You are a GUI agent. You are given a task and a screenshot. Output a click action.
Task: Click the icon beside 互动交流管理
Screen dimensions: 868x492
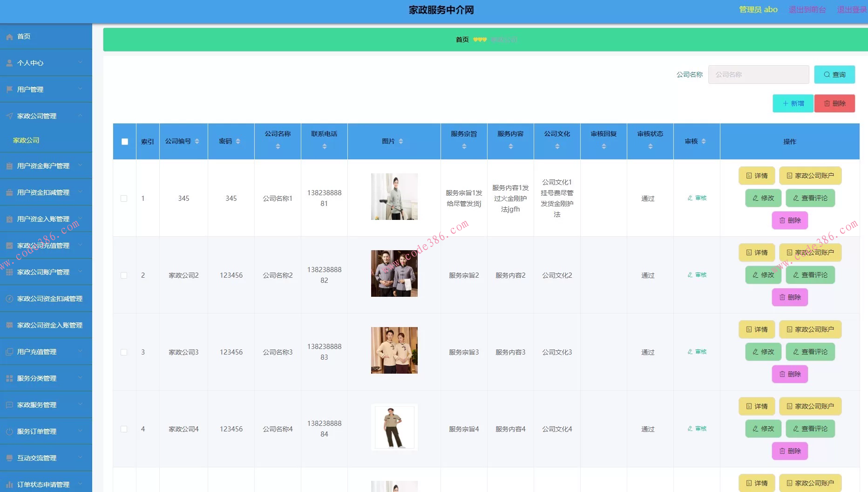[9, 458]
